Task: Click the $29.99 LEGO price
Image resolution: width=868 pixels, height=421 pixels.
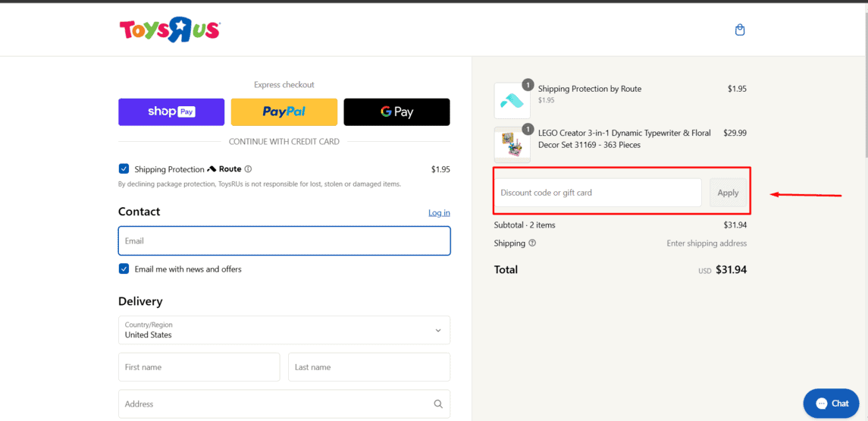Action: click(735, 133)
